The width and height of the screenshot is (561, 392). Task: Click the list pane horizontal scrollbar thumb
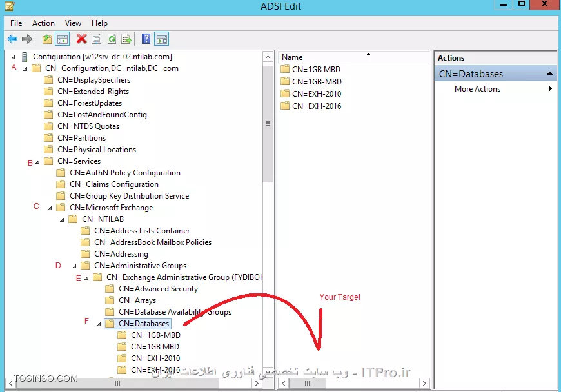point(308,383)
